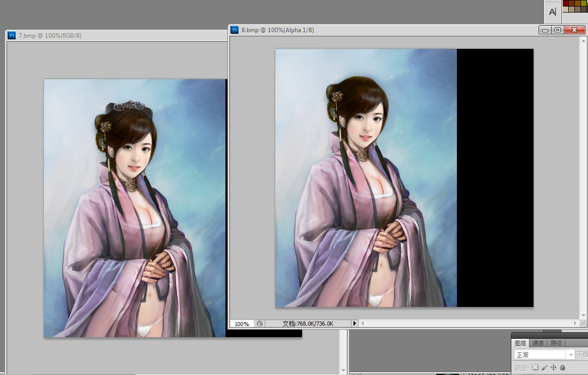Toggle lock all padlock icon

pos(562,367)
